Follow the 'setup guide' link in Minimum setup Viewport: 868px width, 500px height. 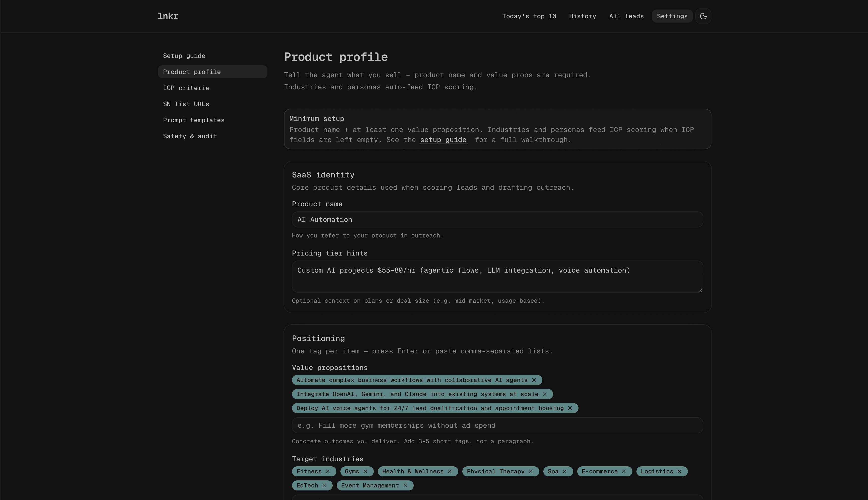coord(443,140)
